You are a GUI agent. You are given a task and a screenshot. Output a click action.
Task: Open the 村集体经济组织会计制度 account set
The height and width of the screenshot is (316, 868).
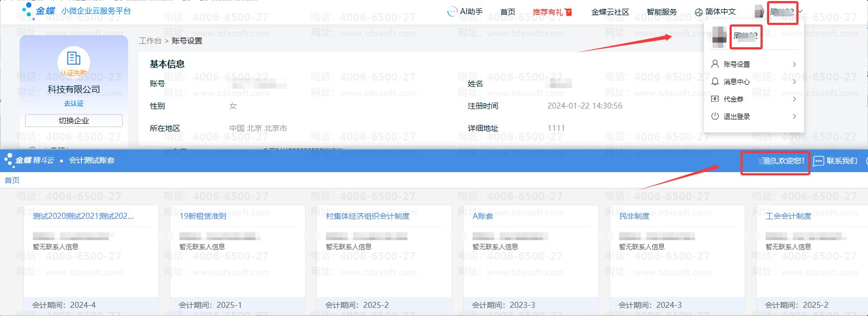pos(368,216)
